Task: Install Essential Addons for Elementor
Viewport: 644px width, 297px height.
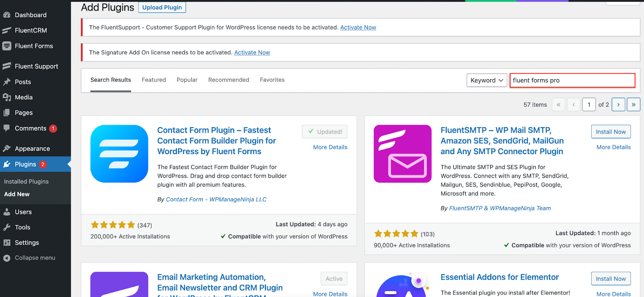Action: coord(611,278)
